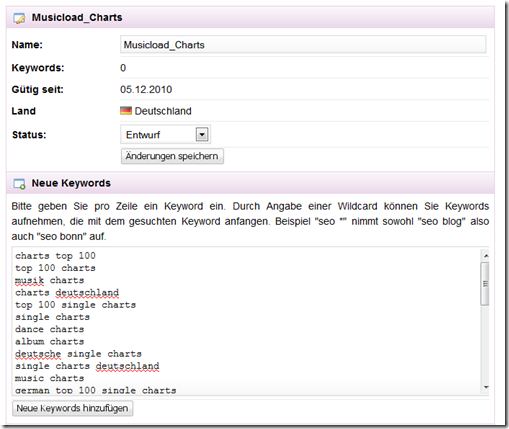Click the textarea scrollbar down arrow
The width and height of the screenshot is (509, 429).
[x=486, y=387]
